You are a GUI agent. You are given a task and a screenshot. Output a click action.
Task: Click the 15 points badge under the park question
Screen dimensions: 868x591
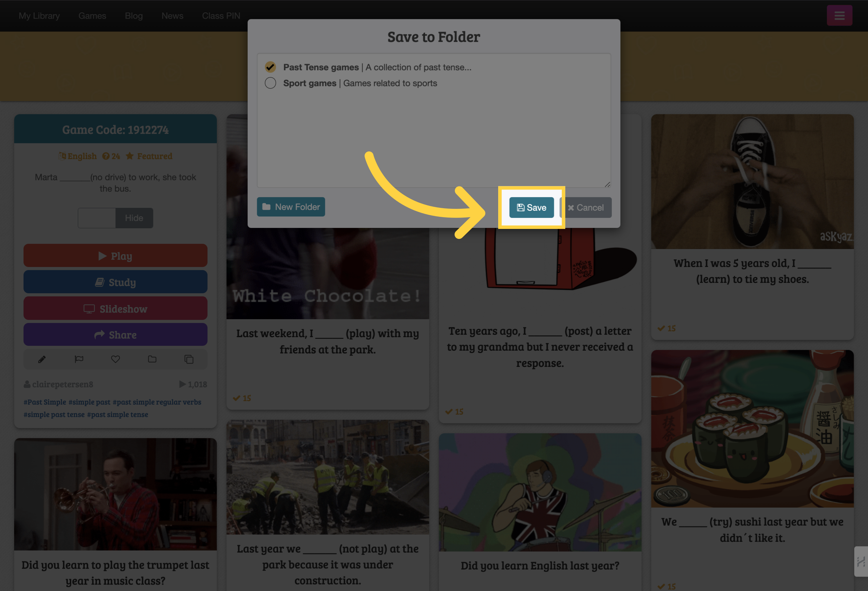pos(242,398)
